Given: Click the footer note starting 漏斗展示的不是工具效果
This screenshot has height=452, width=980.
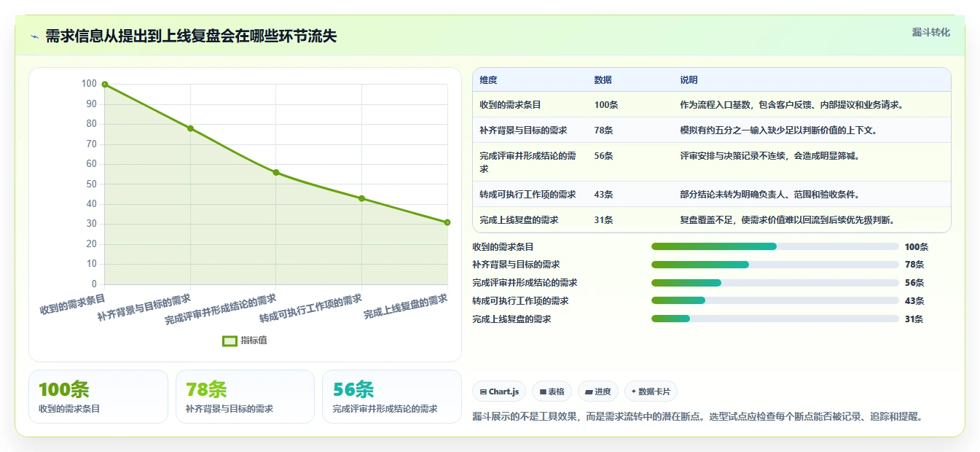Looking at the screenshot, I should (x=698, y=417).
